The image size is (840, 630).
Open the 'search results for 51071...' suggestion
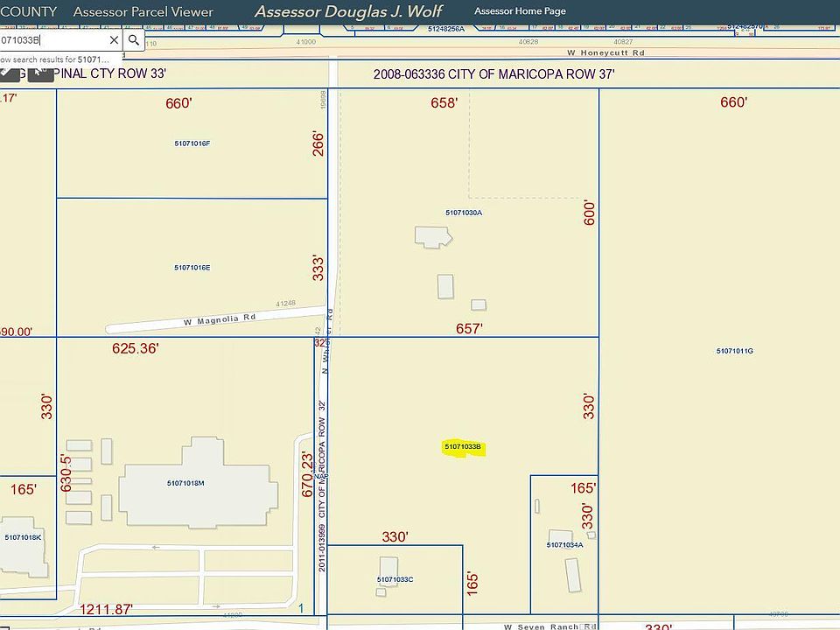[x=54, y=59]
